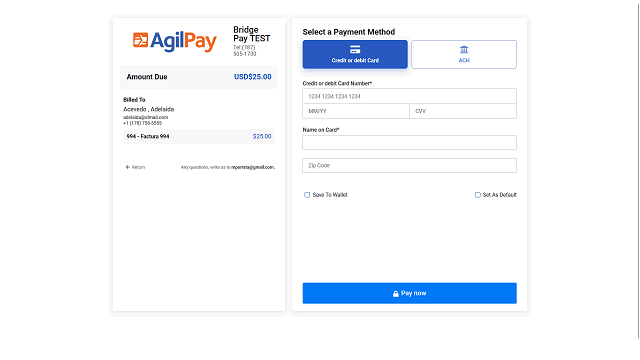Click the Pay now button
The image size is (640, 360).
409,293
